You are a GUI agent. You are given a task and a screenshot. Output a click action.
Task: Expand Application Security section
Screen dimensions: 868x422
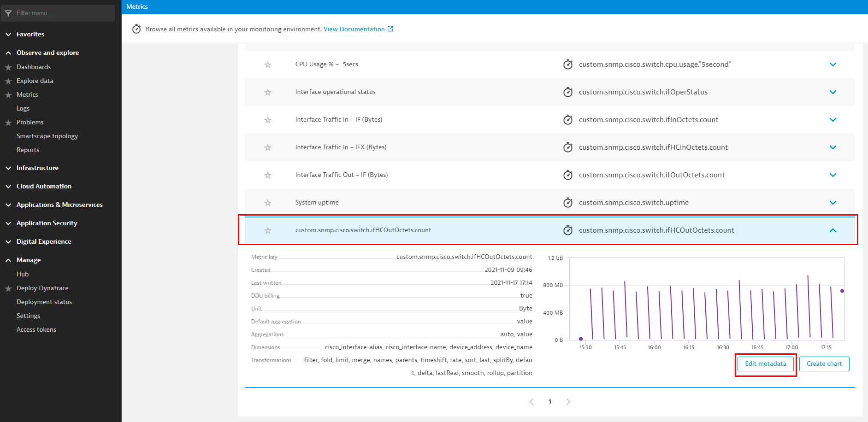pyautogui.click(x=8, y=223)
